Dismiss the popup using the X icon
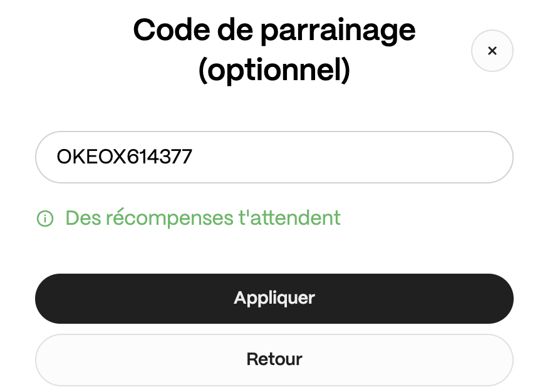 (492, 51)
